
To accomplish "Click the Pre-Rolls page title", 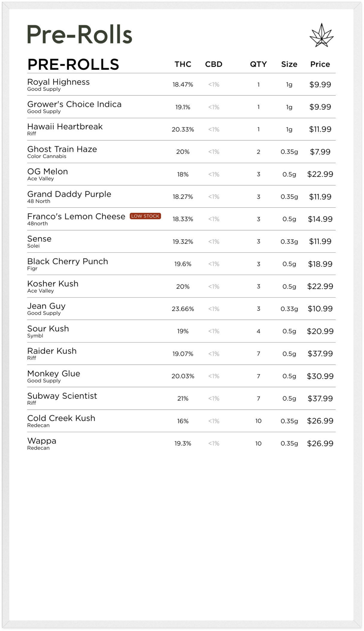I will 80,34.
